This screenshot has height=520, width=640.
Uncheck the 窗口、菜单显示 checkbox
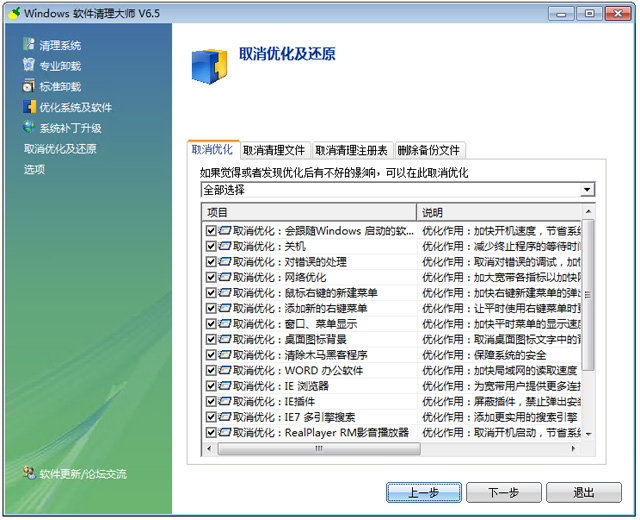211,324
